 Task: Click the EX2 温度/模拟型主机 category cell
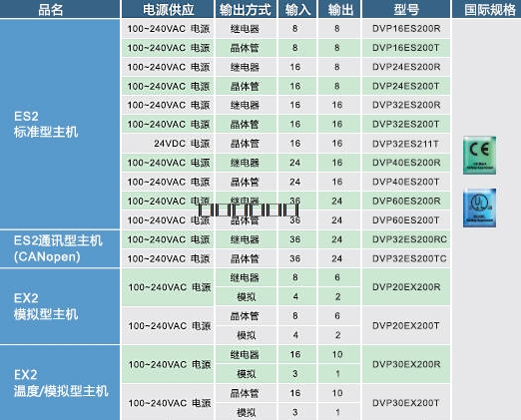pos(60,383)
